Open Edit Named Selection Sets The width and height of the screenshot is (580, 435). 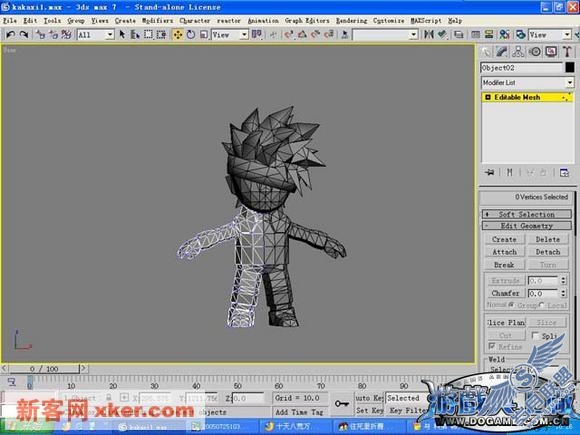click(x=344, y=35)
